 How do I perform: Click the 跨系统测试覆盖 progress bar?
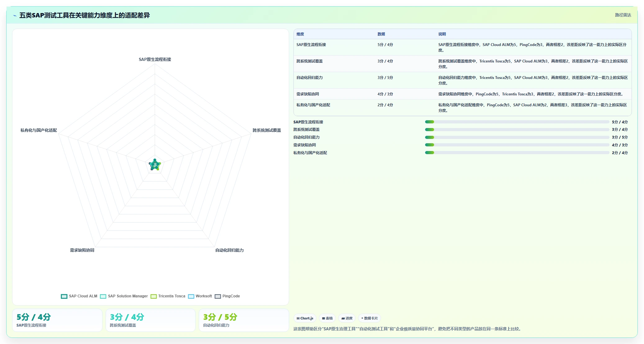pyautogui.click(x=517, y=130)
